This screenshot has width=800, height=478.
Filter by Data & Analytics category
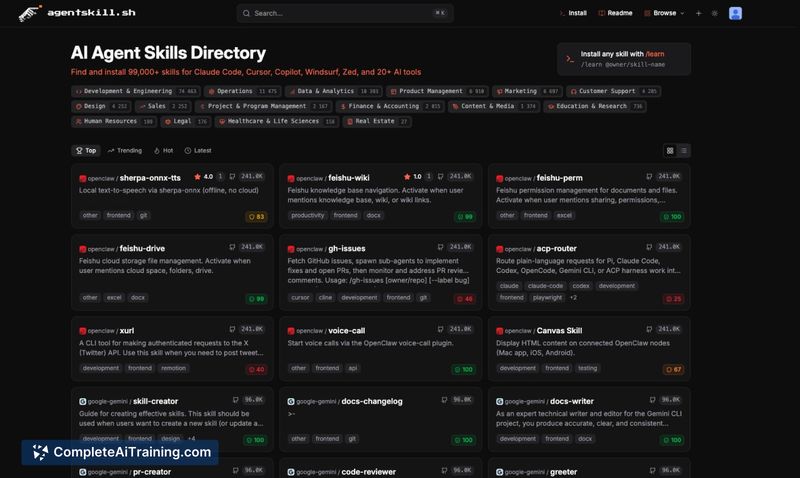click(326, 91)
